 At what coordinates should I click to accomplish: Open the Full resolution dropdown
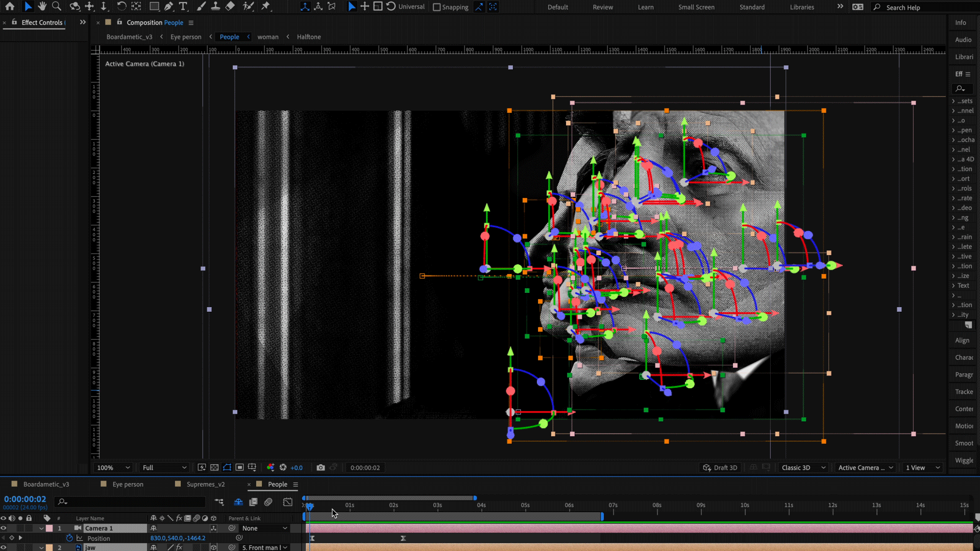coord(164,467)
